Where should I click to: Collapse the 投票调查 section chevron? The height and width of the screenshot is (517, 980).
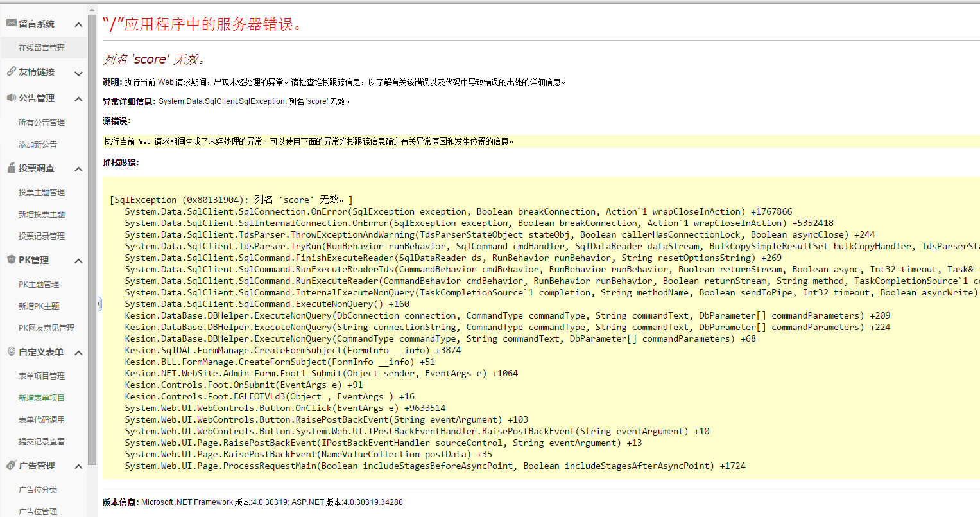(x=78, y=169)
